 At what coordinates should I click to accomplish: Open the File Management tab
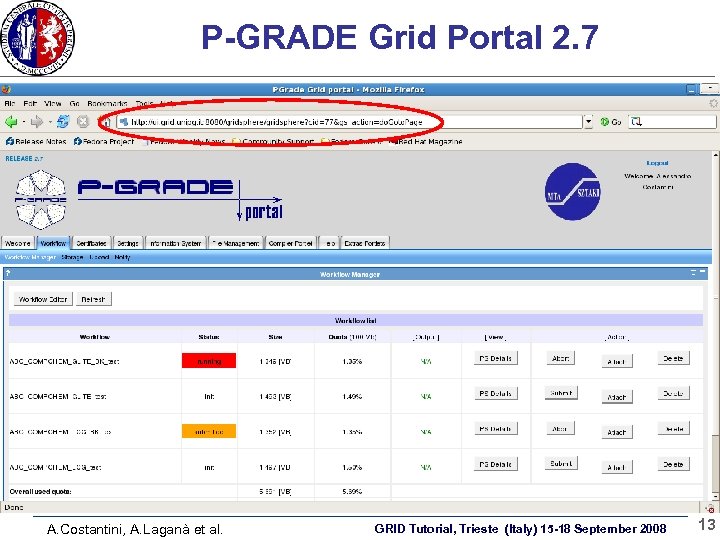pyautogui.click(x=236, y=243)
